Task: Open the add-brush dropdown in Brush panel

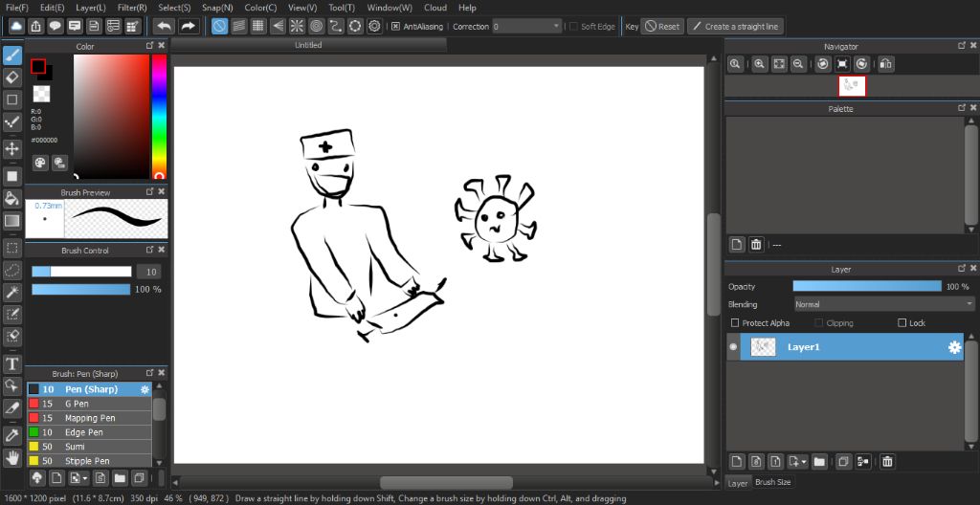Action: (85, 479)
